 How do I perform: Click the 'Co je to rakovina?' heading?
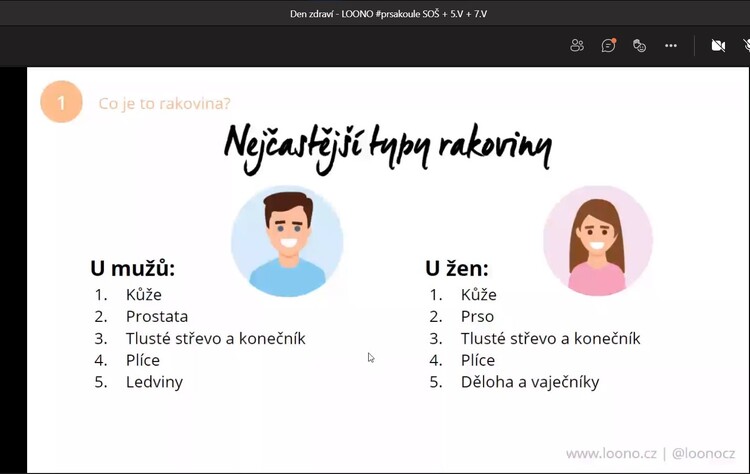[x=165, y=103]
